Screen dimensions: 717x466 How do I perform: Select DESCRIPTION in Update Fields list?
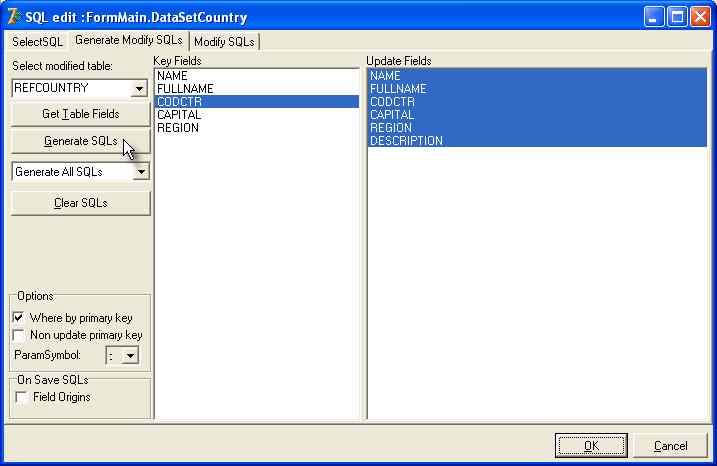[x=537, y=140]
